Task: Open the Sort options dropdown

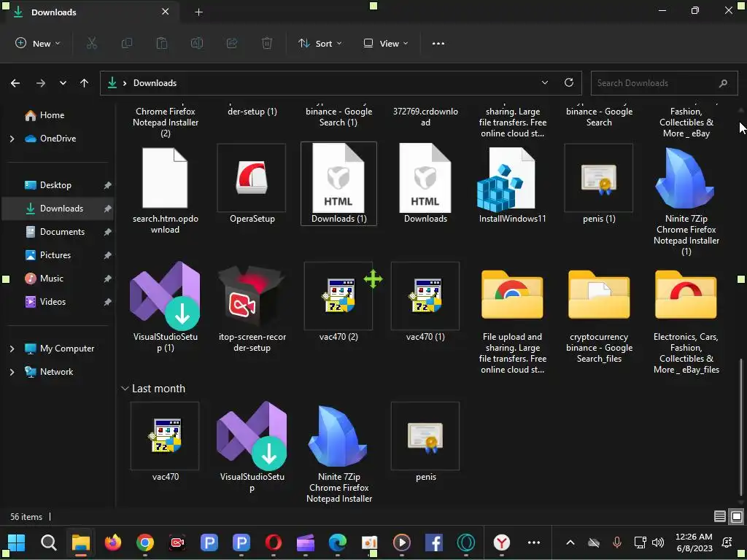Action: (320, 43)
